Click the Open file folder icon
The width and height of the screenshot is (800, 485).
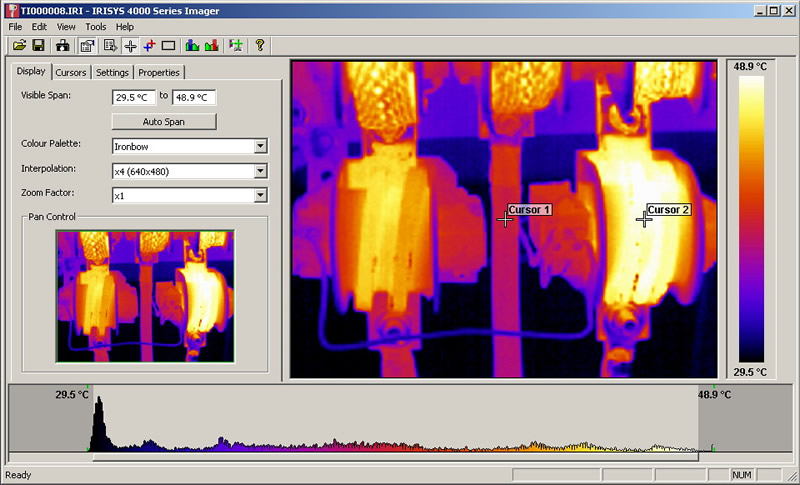pos(19,45)
